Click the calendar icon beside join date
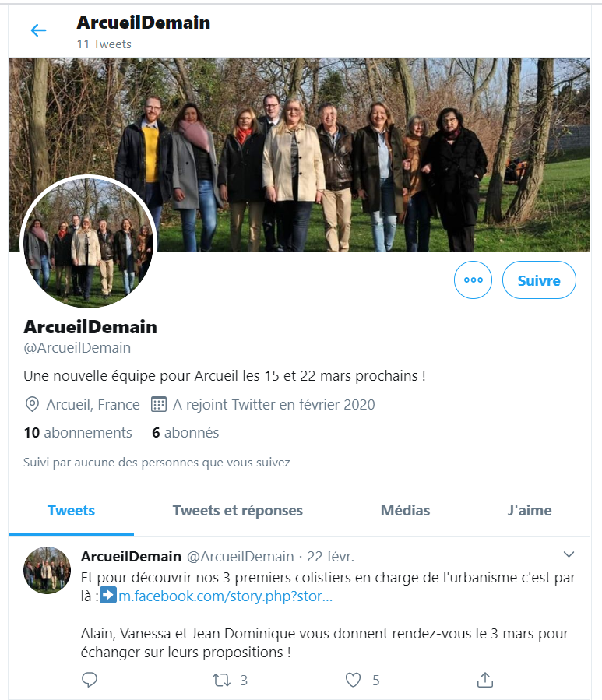The height and width of the screenshot is (700, 602). pyautogui.click(x=159, y=404)
